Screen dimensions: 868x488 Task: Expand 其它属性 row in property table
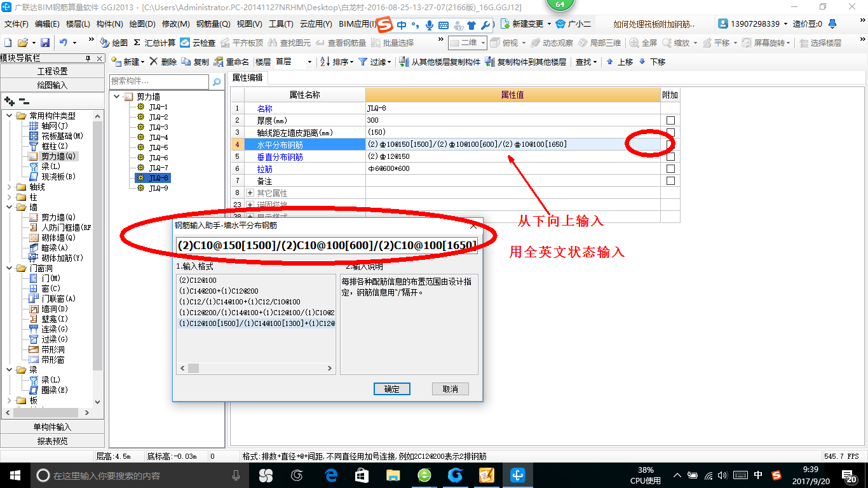click(250, 193)
